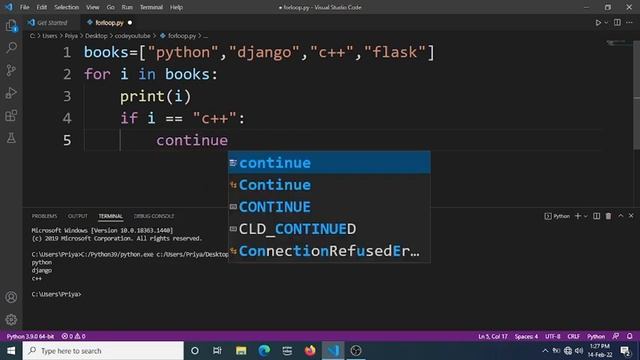
Task: Select the Terminal panel tab
Action: pyautogui.click(x=110, y=216)
